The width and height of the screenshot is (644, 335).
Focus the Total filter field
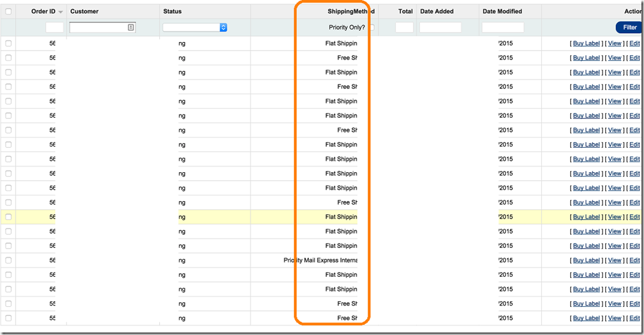tap(405, 28)
